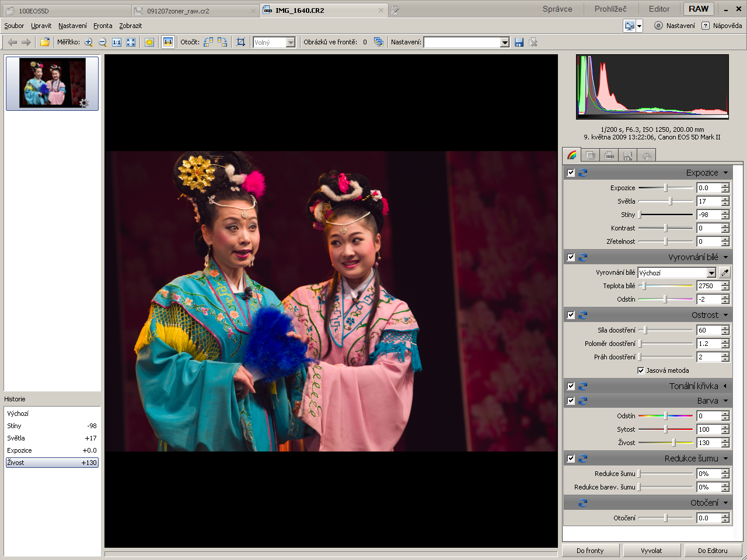Click the Vyvolat button

(x=651, y=551)
